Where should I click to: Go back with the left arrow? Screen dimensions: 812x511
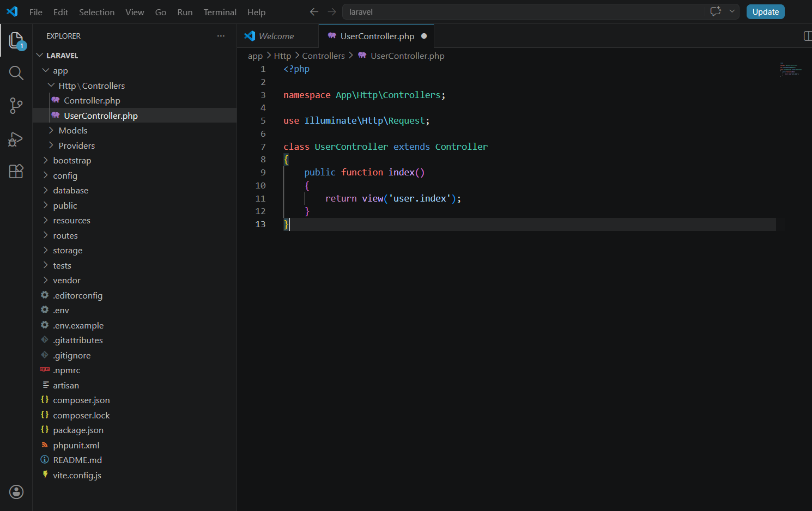pos(314,11)
